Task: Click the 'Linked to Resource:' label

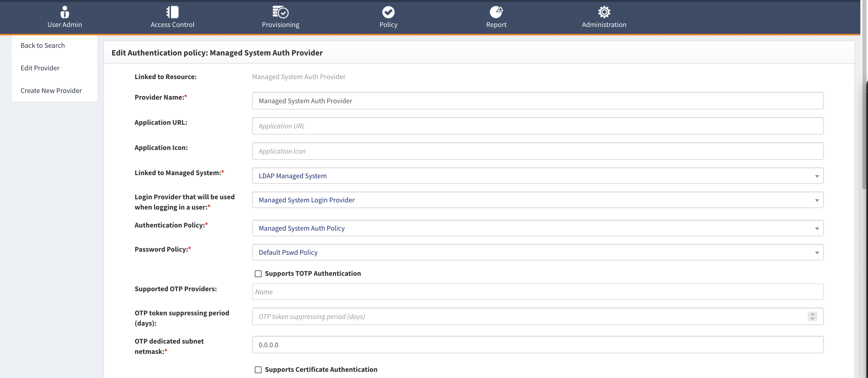Action: [165, 77]
